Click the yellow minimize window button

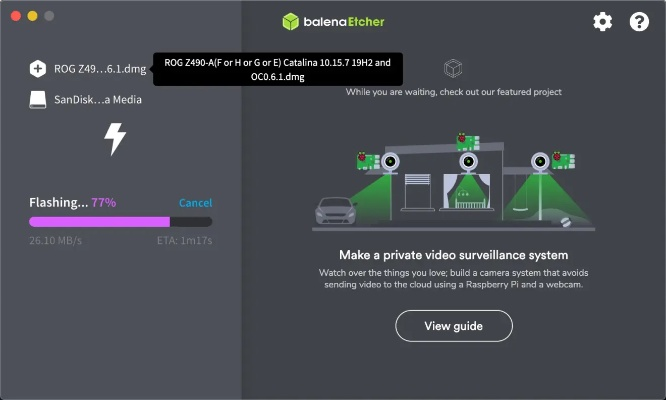coord(32,16)
